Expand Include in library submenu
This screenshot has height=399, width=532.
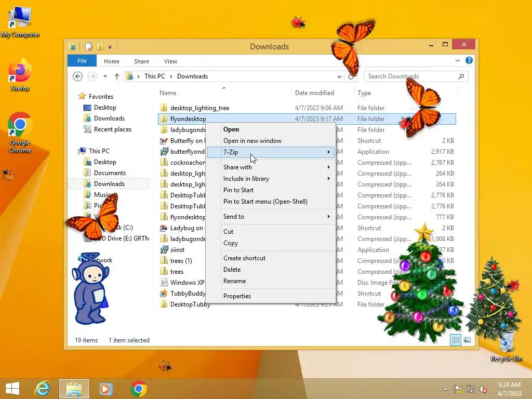click(x=271, y=179)
